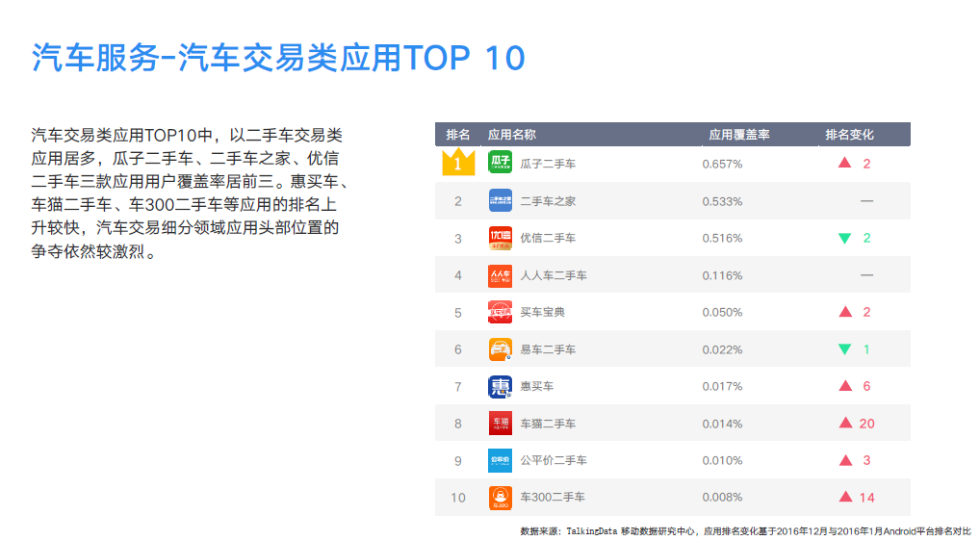This screenshot has width=980, height=541.
Task: Click rank change number 6 for 惠买车
Action: pos(866,387)
